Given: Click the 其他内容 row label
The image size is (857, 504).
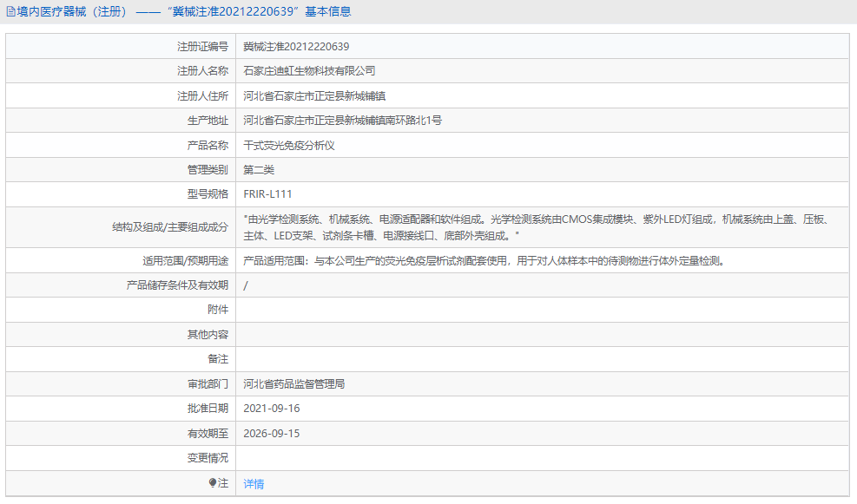Looking at the screenshot, I should tap(208, 333).
